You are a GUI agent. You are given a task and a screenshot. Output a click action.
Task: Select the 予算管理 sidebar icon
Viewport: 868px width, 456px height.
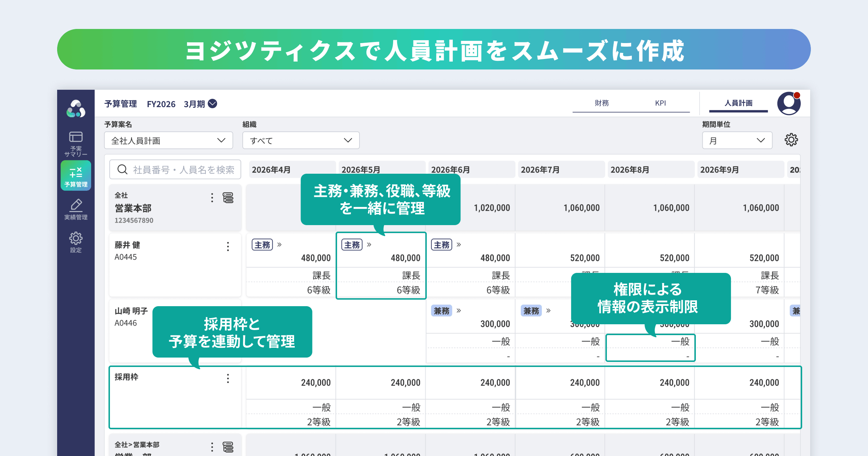pyautogui.click(x=76, y=176)
